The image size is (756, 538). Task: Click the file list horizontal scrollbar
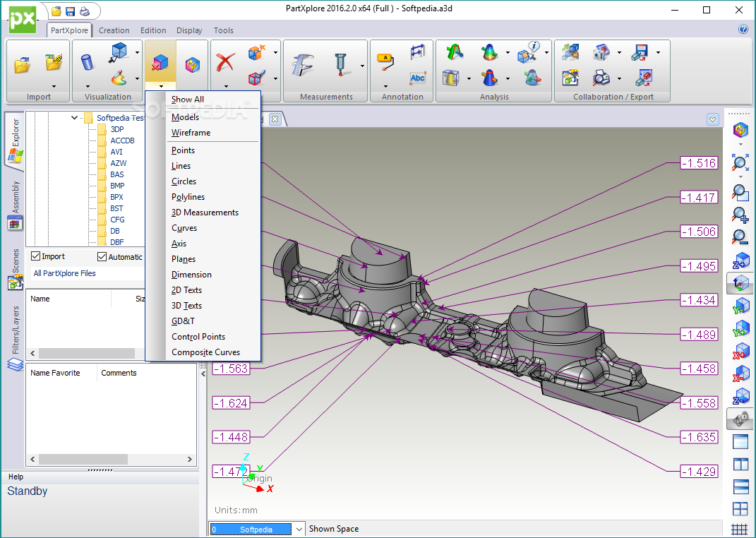click(x=87, y=353)
